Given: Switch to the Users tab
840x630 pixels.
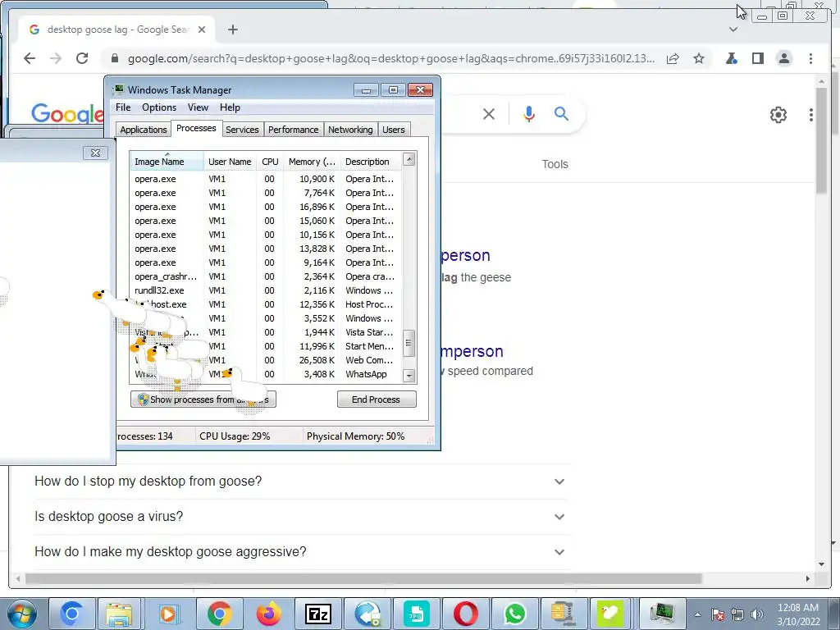Looking at the screenshot, I should (393, 130).
